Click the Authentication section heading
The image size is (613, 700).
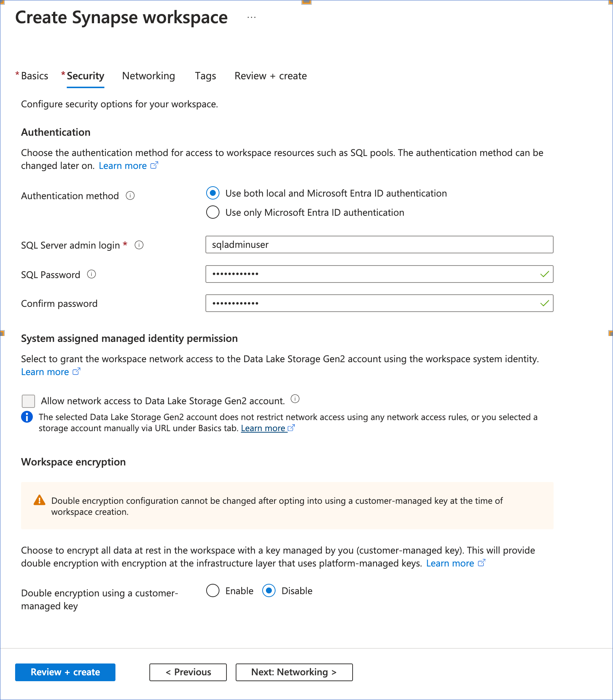tap(56, 132)
